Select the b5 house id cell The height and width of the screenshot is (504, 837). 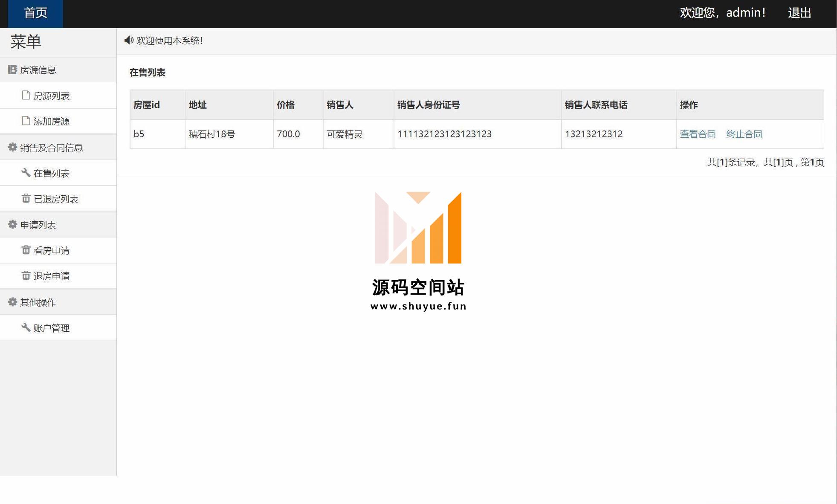coord(158,134)
